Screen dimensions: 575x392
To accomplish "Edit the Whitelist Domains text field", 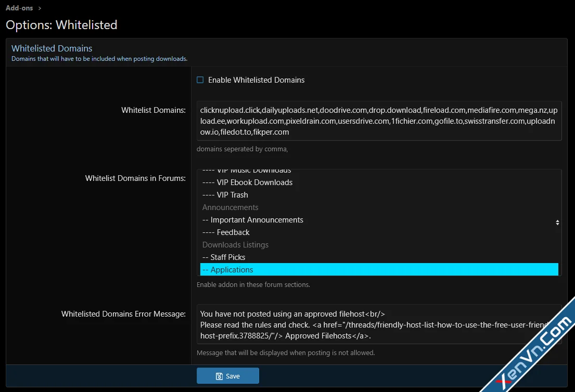I will click(379, 121).
